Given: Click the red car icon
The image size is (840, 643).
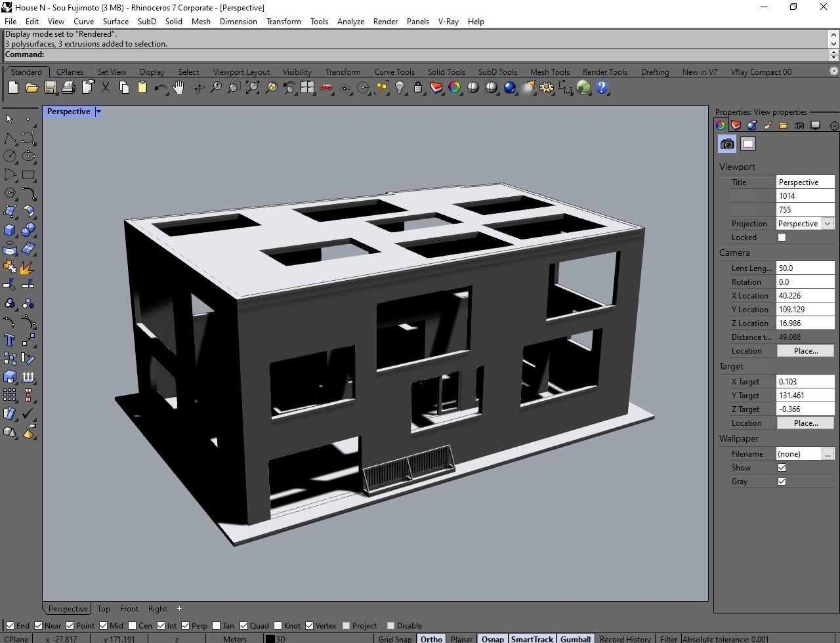Looking at the screenshot, I should 325,87.
